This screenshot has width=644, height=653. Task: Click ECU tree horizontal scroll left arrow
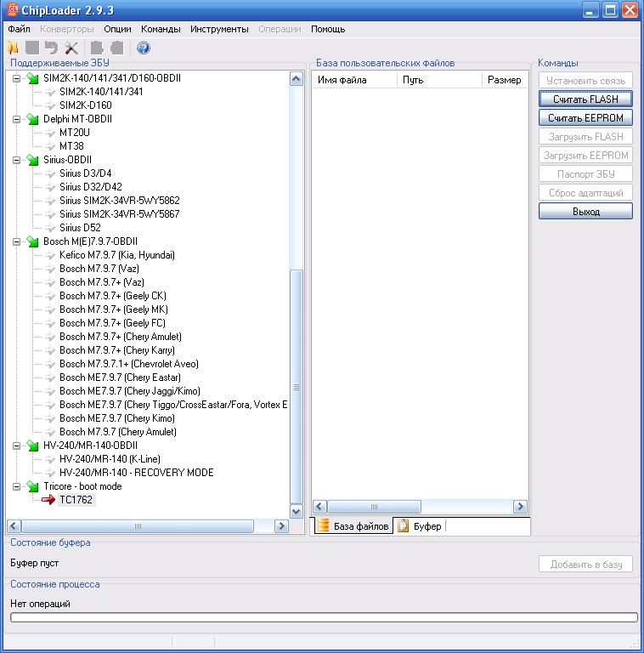[14, 526]
